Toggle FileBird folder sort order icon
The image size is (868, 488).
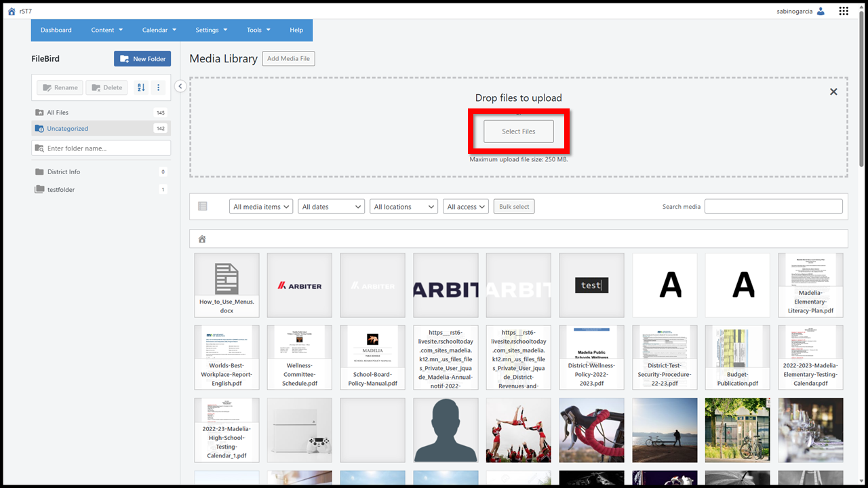point(141,87)
